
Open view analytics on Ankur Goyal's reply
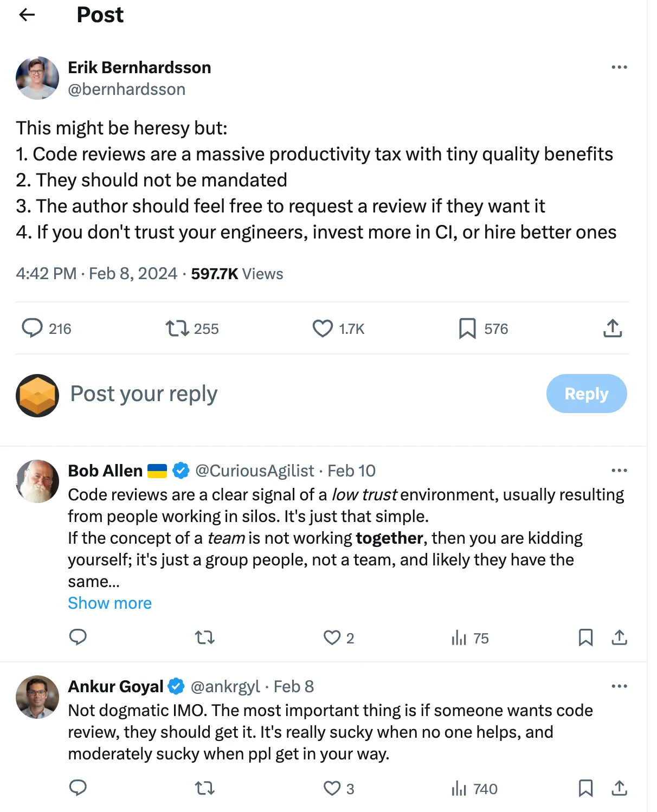(460, 789)
